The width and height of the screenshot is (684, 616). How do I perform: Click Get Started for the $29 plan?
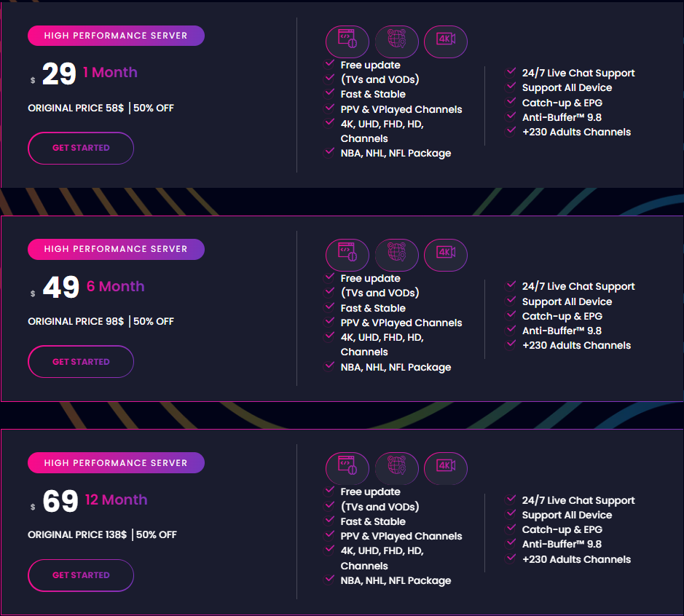(81, 148)
